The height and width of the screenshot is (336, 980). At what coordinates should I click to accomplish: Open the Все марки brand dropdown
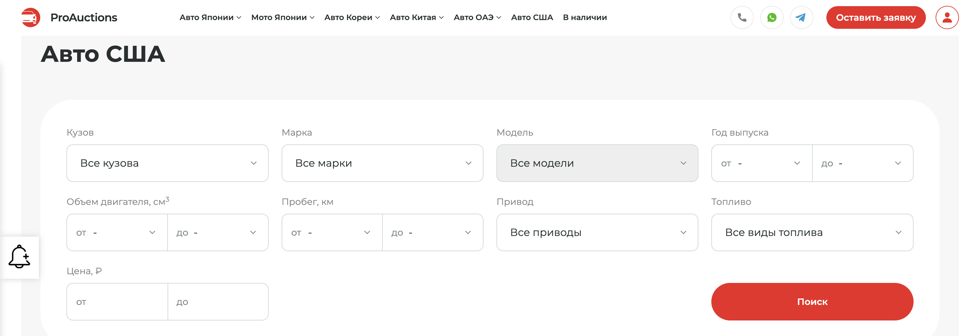point(382,163)
